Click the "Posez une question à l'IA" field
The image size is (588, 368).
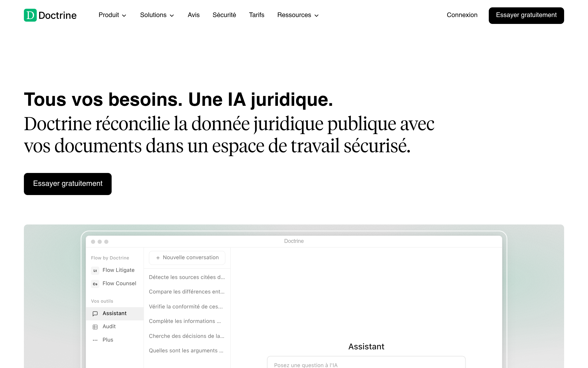tap(366, 363)
